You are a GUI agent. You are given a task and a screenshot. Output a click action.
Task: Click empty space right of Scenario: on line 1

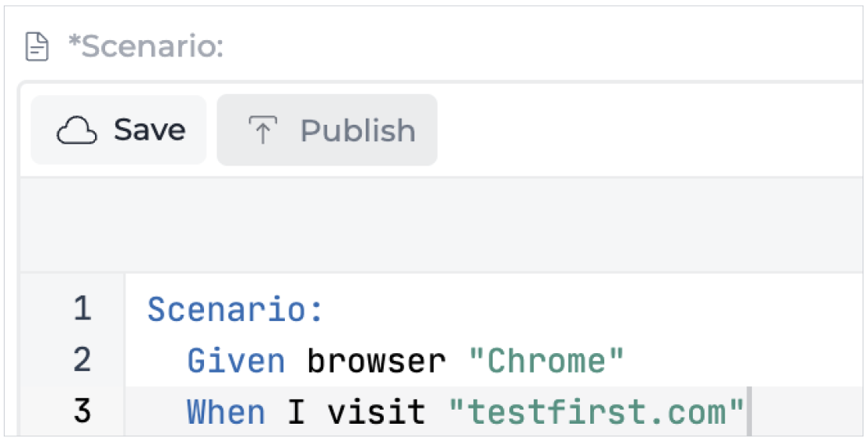(x=593, y=308)
